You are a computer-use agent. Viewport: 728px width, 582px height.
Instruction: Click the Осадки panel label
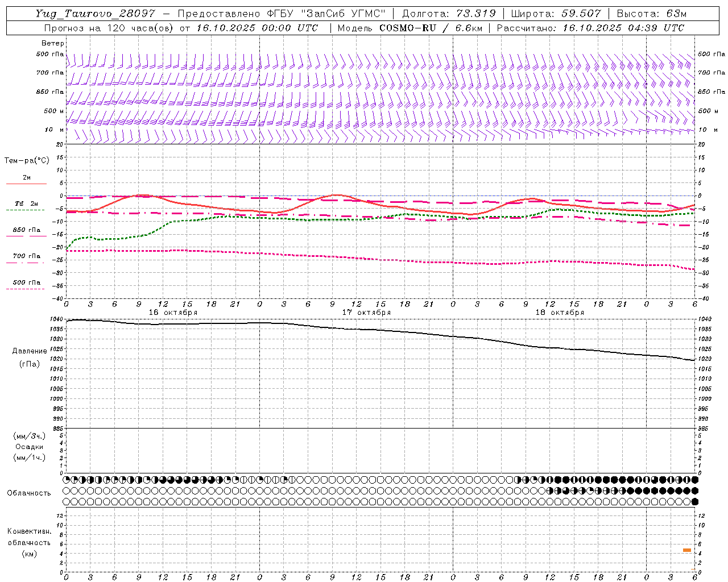tap(30, 447)
